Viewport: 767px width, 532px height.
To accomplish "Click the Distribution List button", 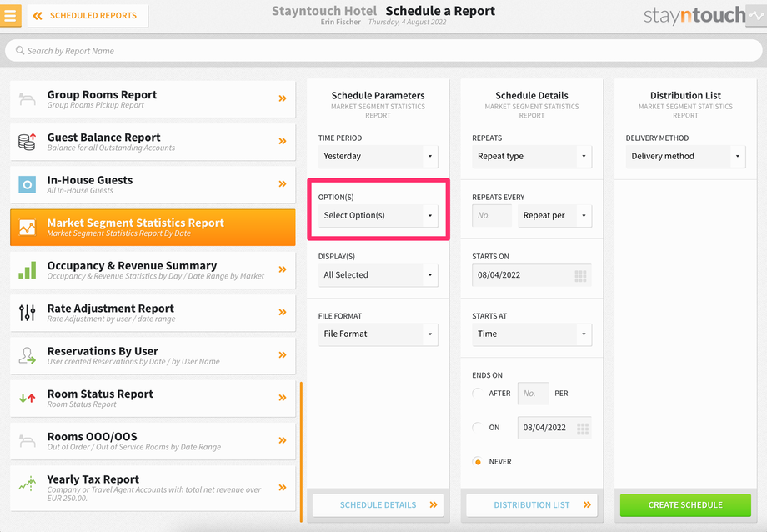I will pyautogui.click(x=532, y=505).
